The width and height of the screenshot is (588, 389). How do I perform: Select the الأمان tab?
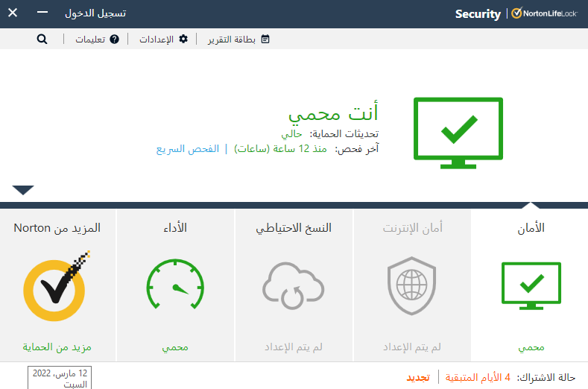530,285
